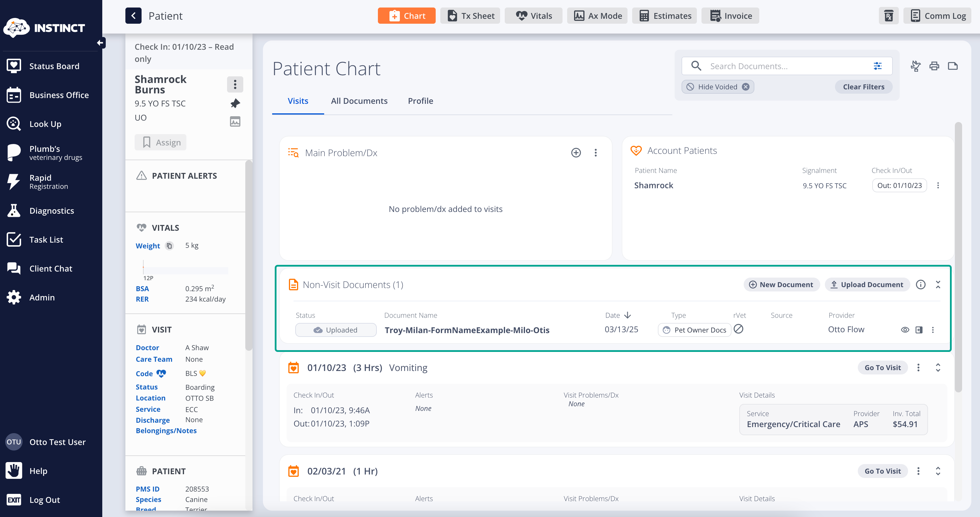Click the icon left of print
This screenshot has width=980, height=517.
(x=915, y=66)
